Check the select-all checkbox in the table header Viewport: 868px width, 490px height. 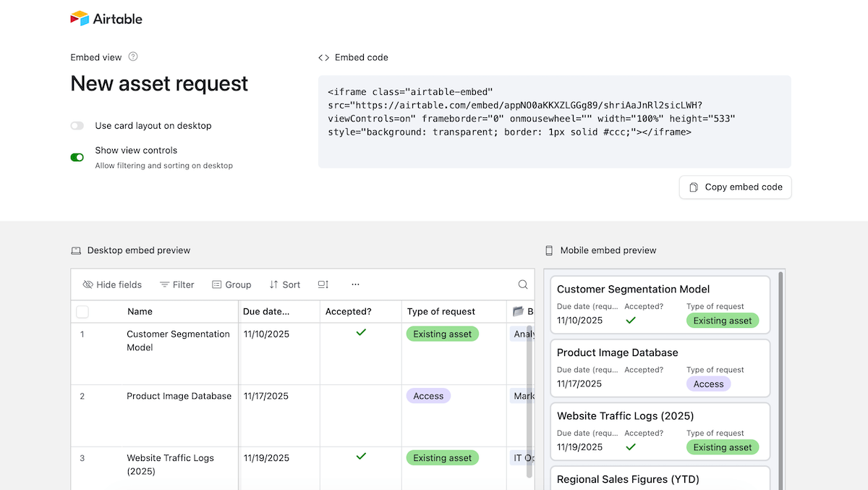82,311
